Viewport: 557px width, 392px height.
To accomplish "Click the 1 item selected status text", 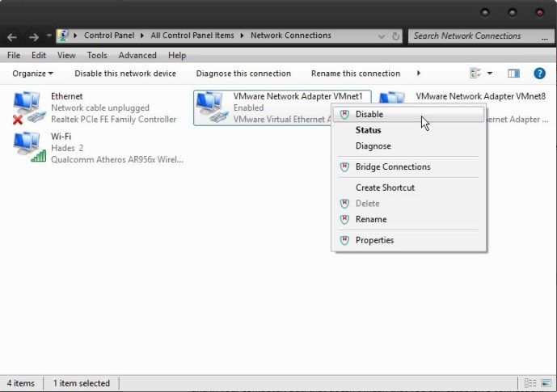I will 82,383.
